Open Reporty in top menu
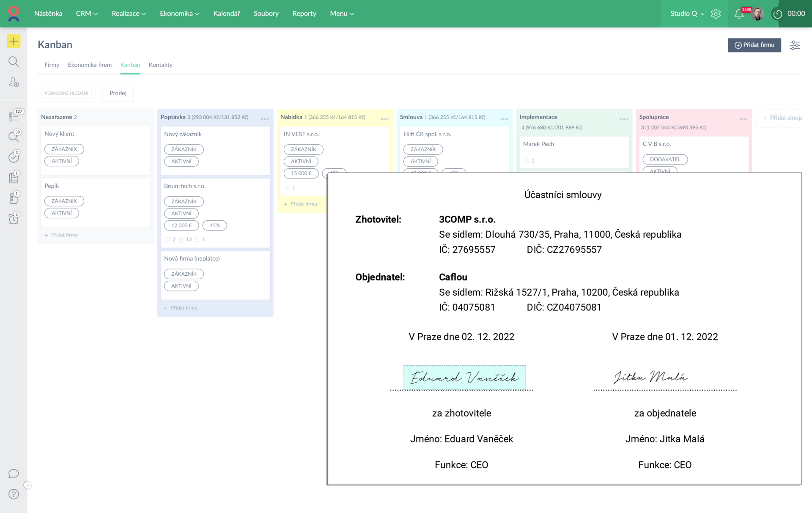Image resolution: width=812 pixels, height=513 pixels. [304, 14]
